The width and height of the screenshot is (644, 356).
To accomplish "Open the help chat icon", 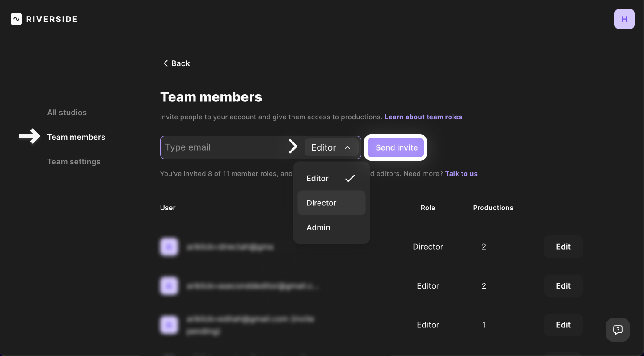I will (618, 330).
